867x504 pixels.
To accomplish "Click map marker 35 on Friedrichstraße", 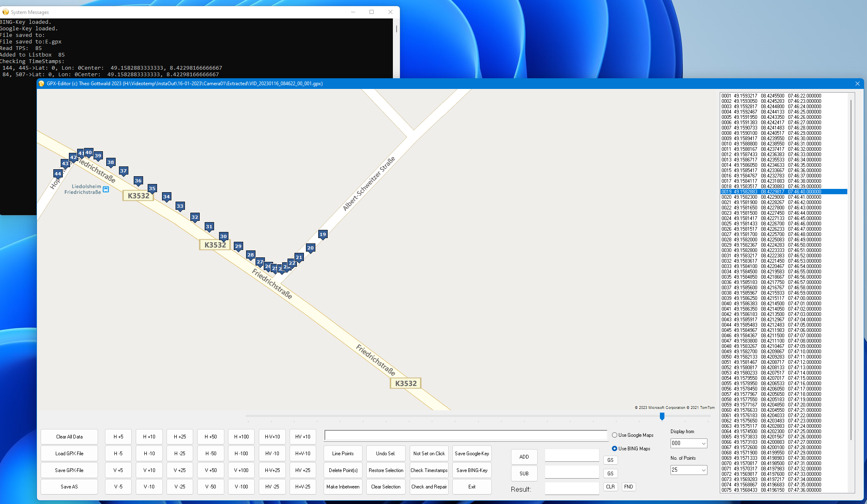I will [x=152, y=188].
